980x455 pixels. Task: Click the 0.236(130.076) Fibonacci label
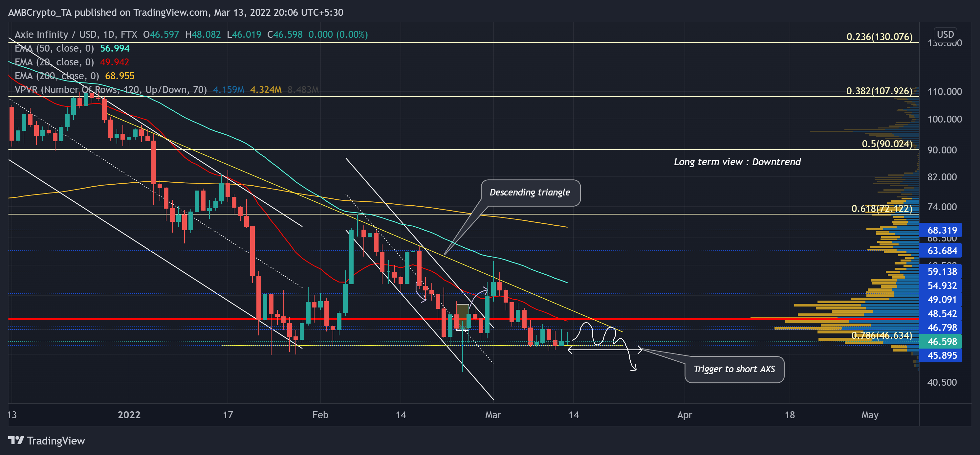point(879,36)
